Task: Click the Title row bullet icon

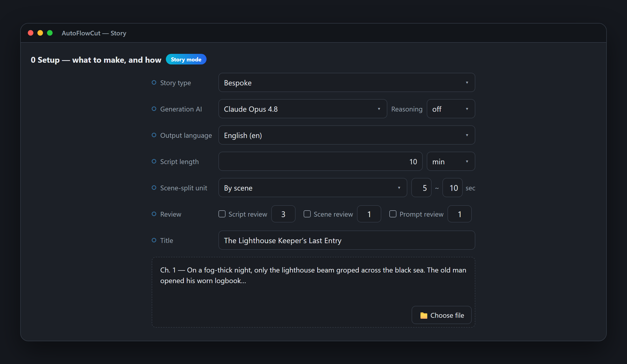Action: coord(154,240)
